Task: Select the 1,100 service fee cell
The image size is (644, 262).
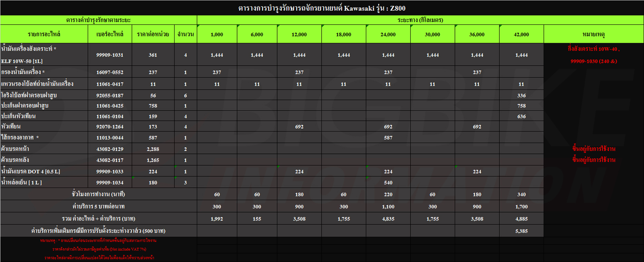Action: (388, 206)
